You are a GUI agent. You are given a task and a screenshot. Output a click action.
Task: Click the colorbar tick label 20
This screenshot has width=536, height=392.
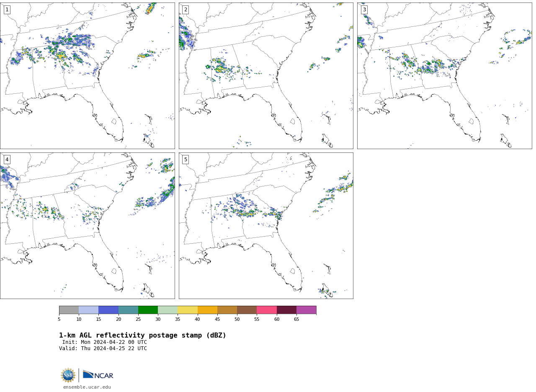pos(119,320)
